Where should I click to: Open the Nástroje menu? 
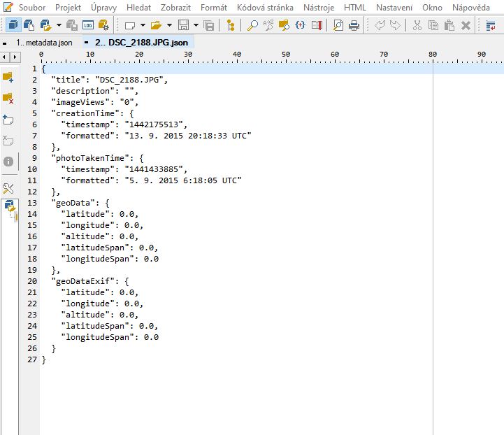click(x=319, y=8)
